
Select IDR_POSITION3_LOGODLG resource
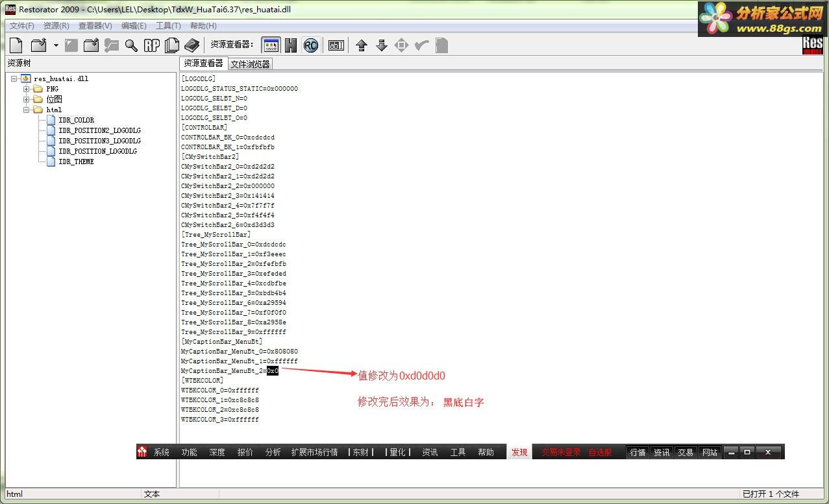click(x=99, y=141)
